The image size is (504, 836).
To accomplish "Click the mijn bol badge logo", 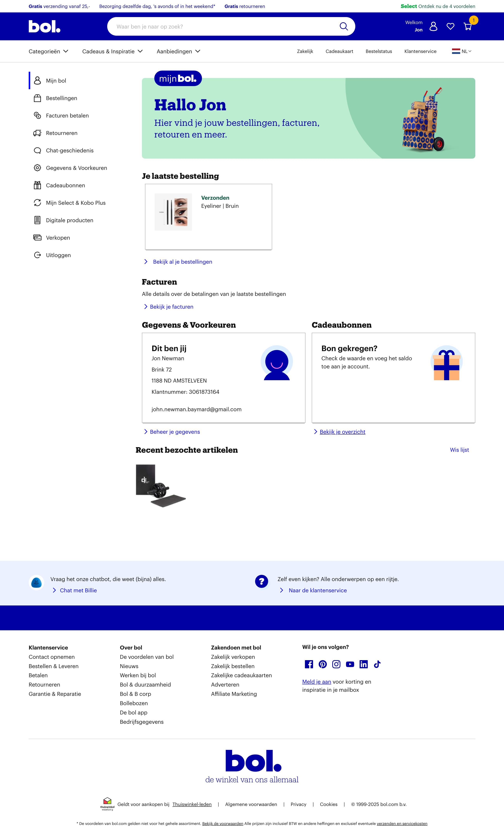I will coord(178,78).
